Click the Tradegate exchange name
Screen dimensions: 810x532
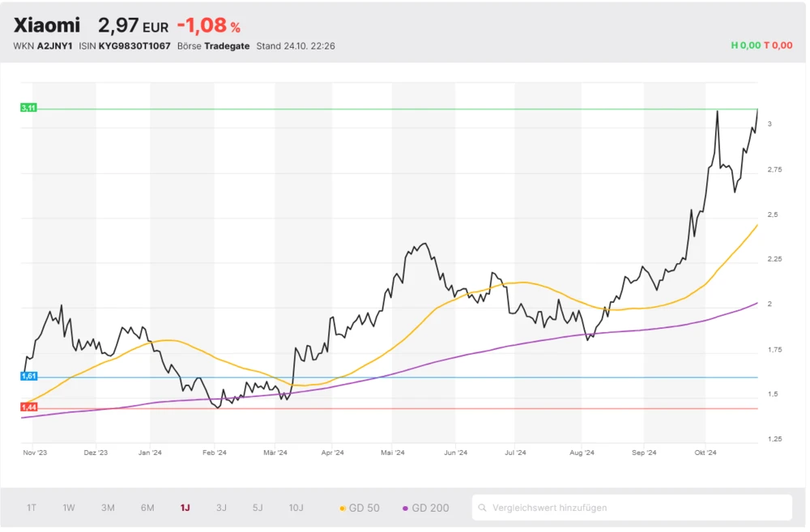(x=227, y=46)
